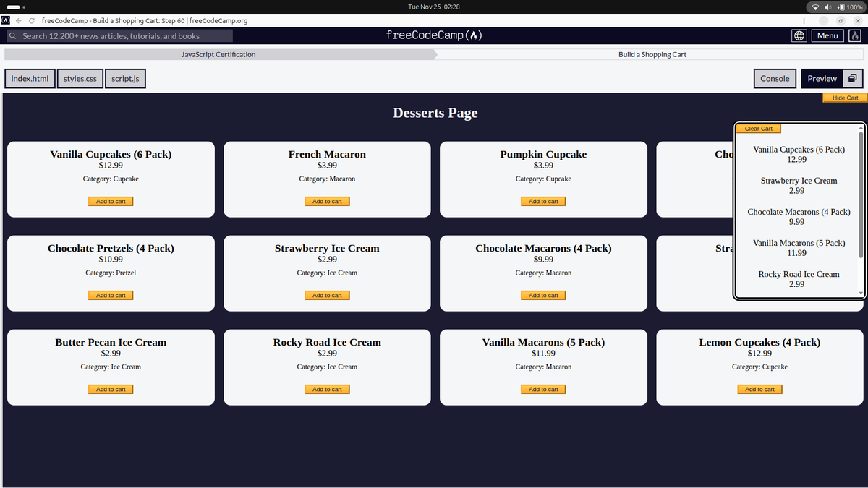Open the Menu dropdown

click(x=827, y=35)
